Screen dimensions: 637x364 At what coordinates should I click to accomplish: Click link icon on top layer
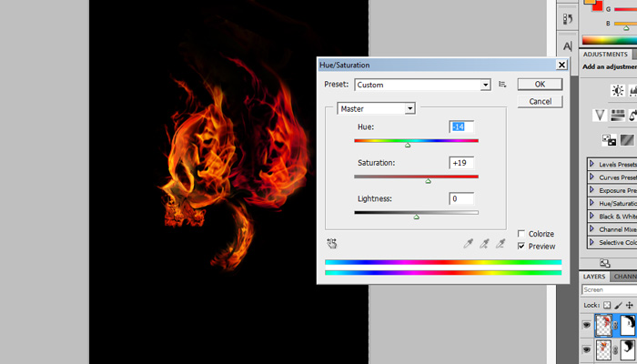pyautogui.click(x=615, y=325)
